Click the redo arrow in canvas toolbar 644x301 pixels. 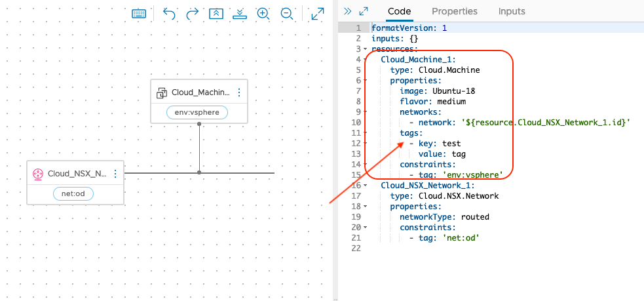coord(192,14)
